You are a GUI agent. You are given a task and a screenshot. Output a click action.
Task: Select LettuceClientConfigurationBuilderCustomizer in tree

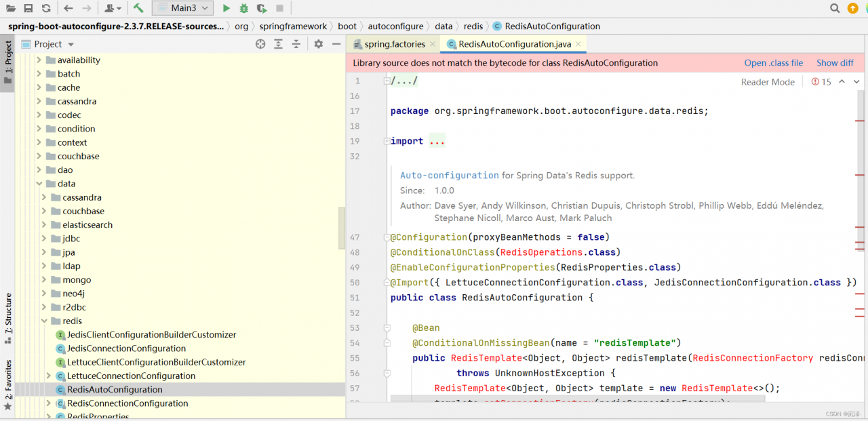(x=156, y=363)
